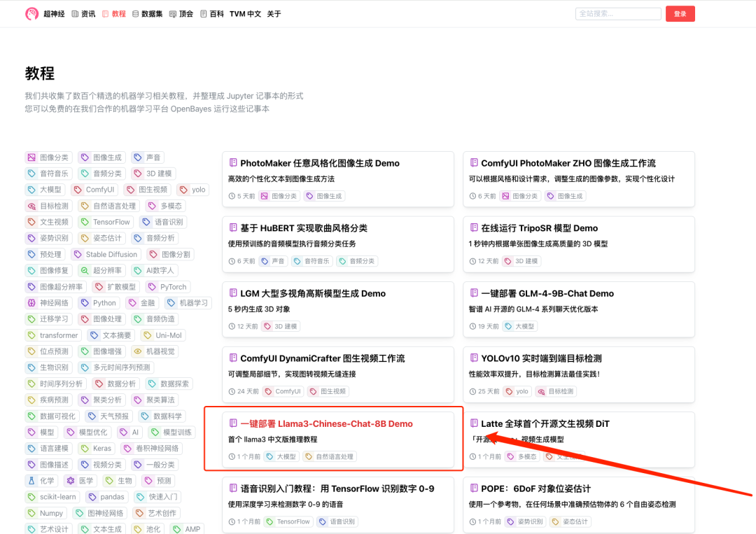The width and height of the screenshot is (756, 534).
Task: Open the 百科 wiki menu item
Action: [x=211, y=14]
